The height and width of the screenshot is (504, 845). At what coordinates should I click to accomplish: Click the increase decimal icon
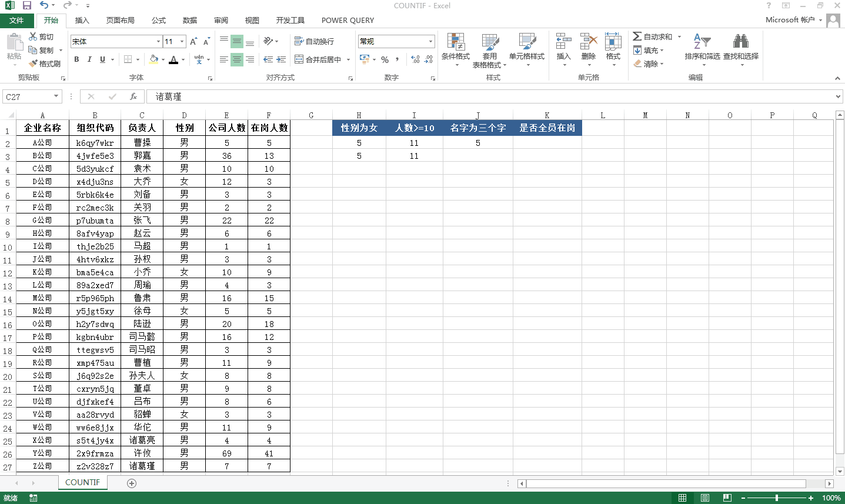[x=415, y=59]
